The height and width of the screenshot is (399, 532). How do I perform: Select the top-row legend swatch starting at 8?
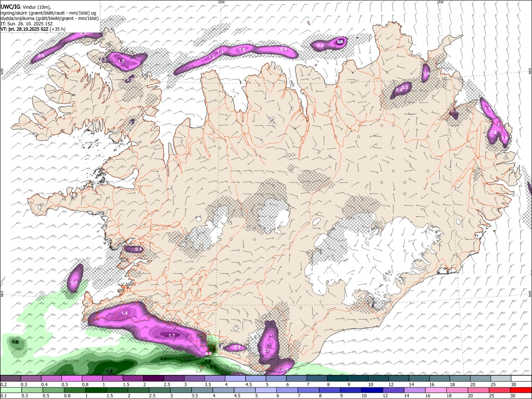click(337, 378)
